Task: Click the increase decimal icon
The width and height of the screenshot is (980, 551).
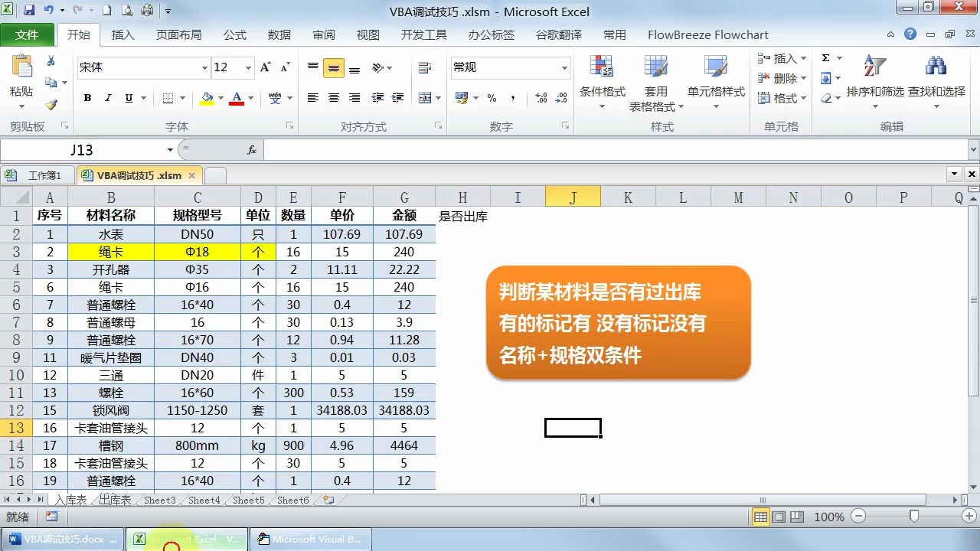Action: pos(541,98)
